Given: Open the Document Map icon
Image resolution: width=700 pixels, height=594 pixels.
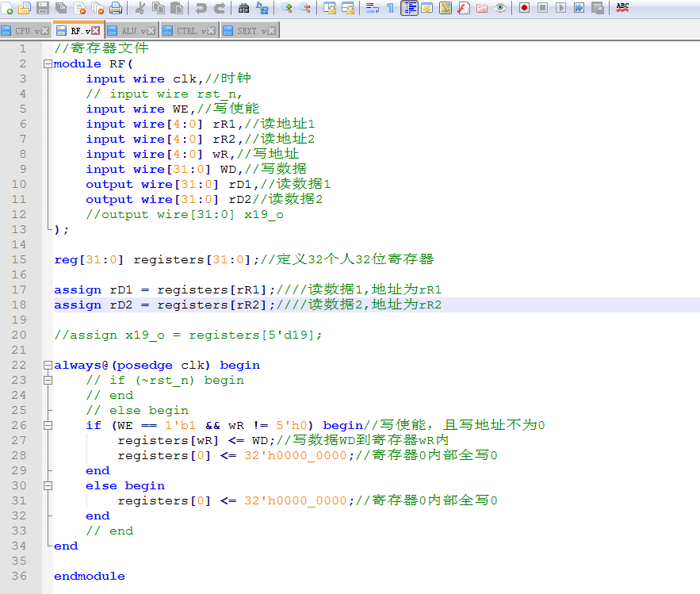Looking at the screenshot, I should tap(445, 8).
